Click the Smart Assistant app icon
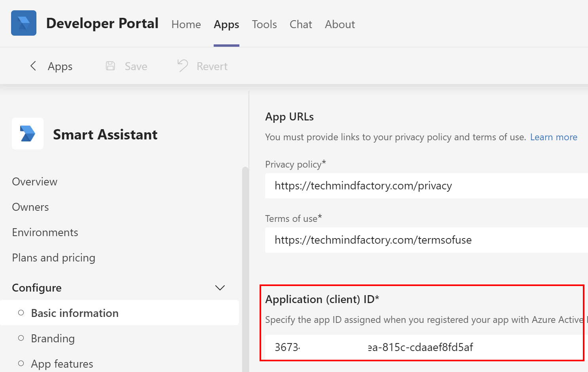The height and width of the screenshot is (372, 588). pyautogui.click(x=28, y=134)
